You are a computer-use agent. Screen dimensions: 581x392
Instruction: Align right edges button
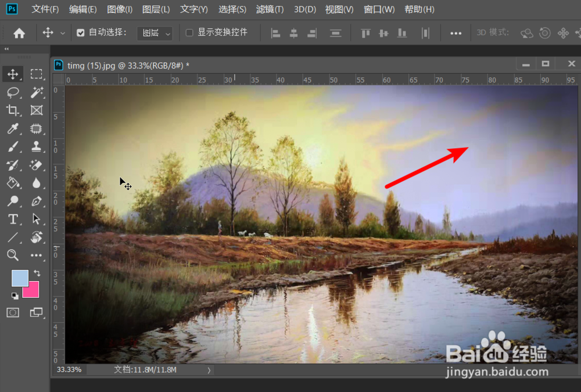point(312,33)
